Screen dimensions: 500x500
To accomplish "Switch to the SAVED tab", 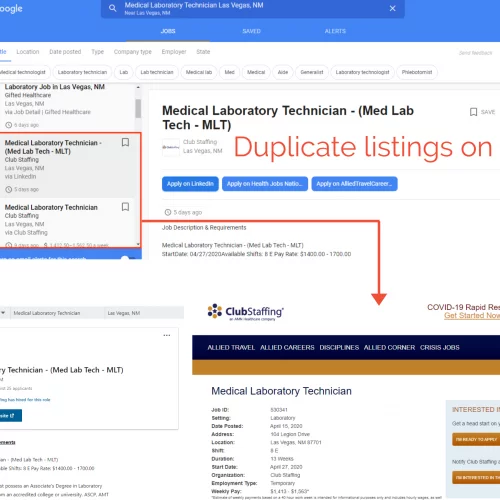I will [x=251, y=31].
